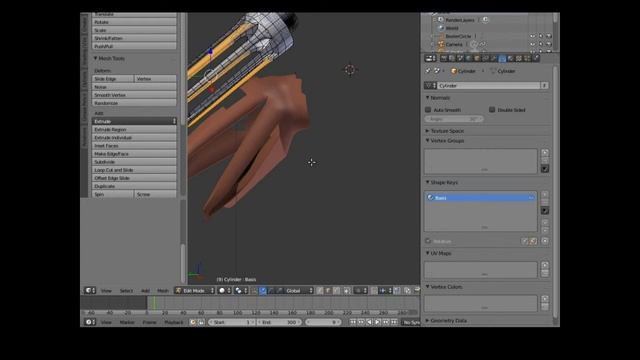This screenshot has height=360, width=640.
Task: Toggle visibility eye for Camera in outliner
Action: point(533,44)
